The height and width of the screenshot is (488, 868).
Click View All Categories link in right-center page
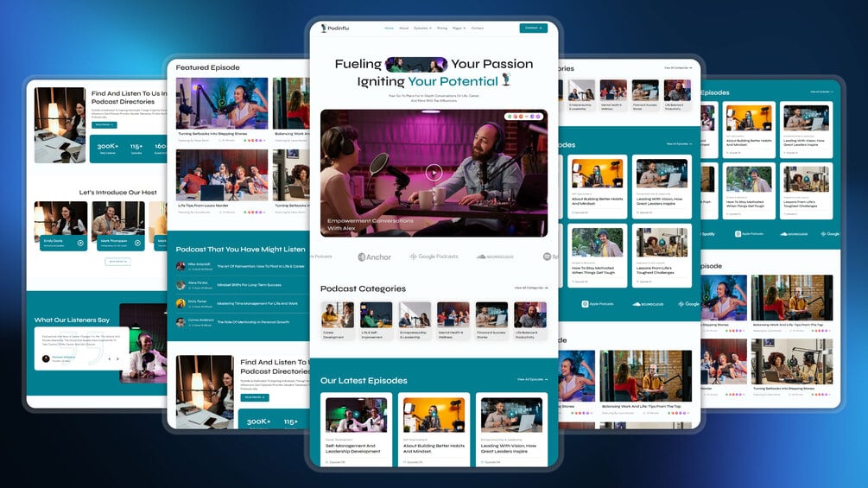678,68
